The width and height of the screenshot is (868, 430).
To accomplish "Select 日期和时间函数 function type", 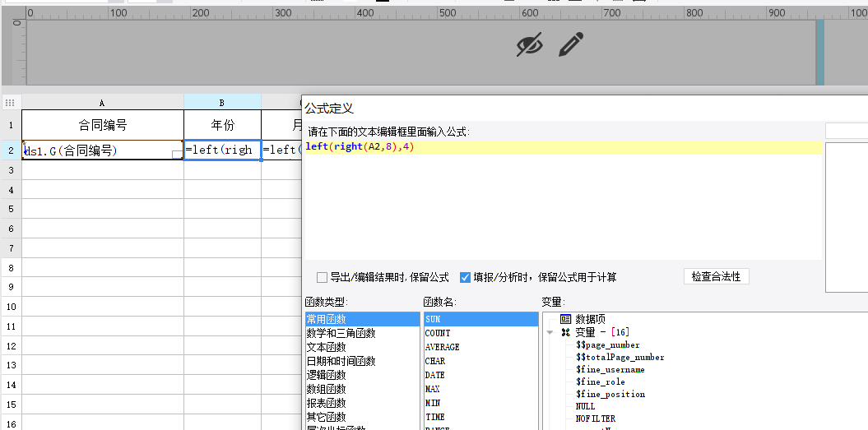I will [363, 361].
